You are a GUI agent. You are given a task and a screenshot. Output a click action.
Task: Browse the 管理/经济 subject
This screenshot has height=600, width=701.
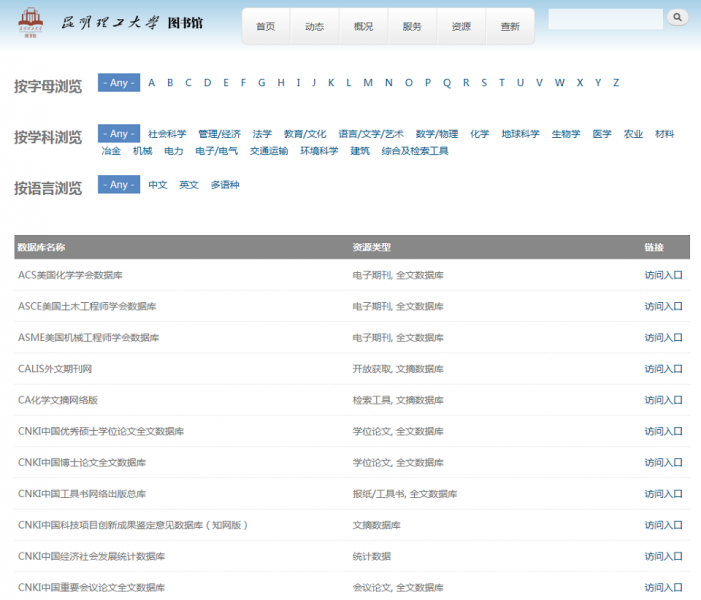coord(220,134)
